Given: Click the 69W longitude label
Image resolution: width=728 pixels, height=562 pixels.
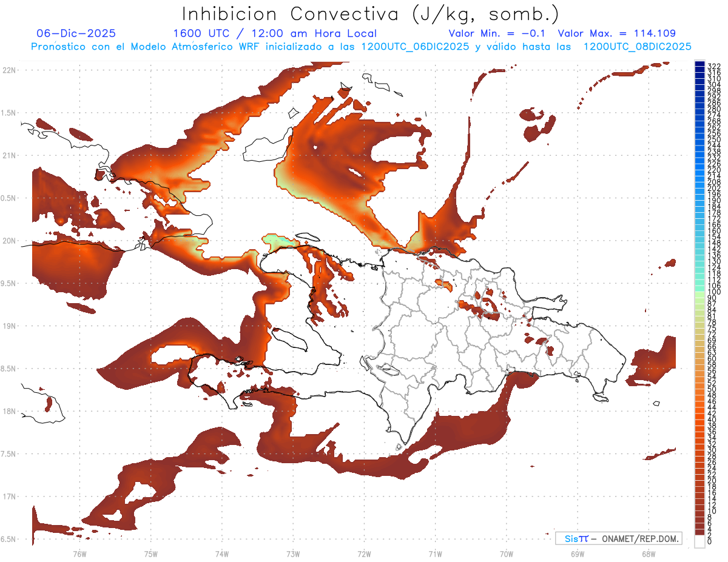Looking at the screenshot, I should click(x=578, y=554).
